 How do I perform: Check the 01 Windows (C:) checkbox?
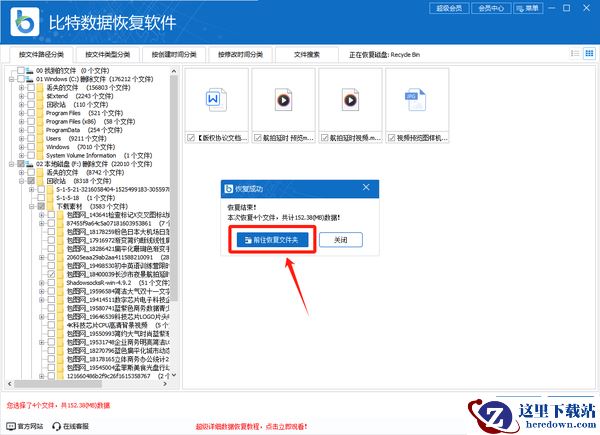pyautogui.click(x=21, y=79)
